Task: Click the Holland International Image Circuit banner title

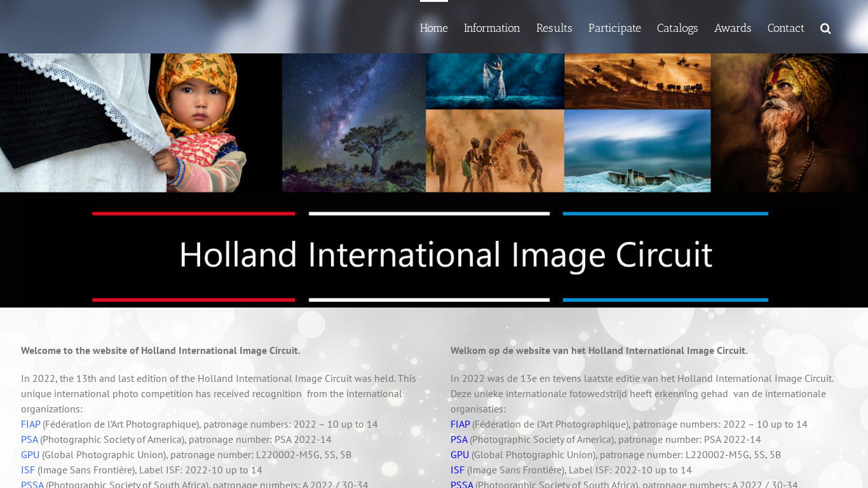Action: tap(445, 255)
